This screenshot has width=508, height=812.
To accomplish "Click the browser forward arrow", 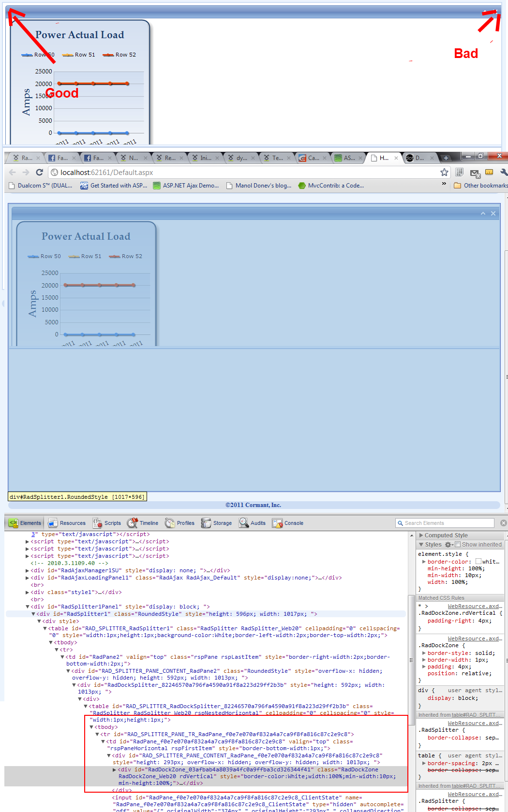I will point(26,172).
